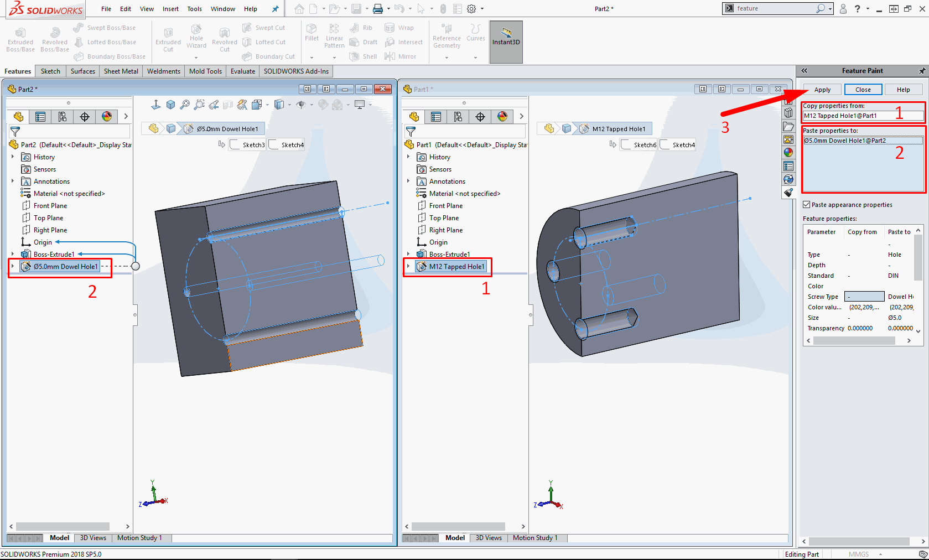
Task: Select the Curves tool icon
Action: tap(475, 29)
